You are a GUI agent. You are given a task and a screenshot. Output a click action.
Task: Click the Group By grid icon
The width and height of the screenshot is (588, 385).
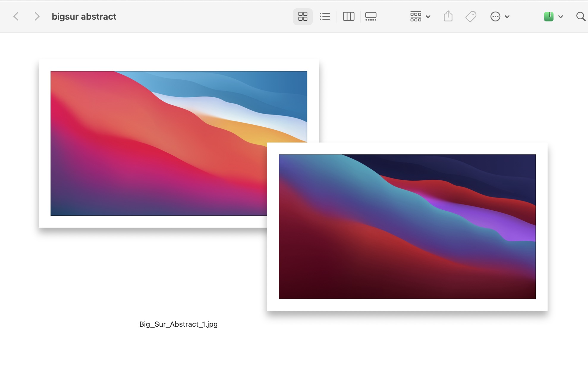[x=416, y=16]
